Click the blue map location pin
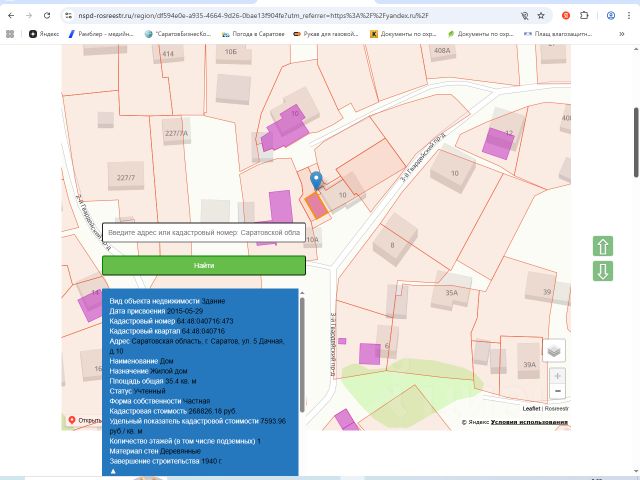 316,181
